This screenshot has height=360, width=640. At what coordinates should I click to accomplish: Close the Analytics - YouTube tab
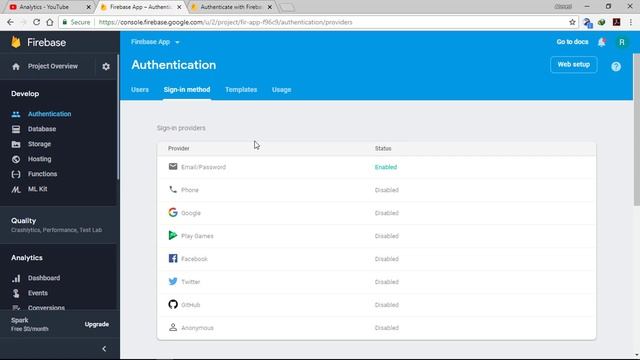[89, 7]
